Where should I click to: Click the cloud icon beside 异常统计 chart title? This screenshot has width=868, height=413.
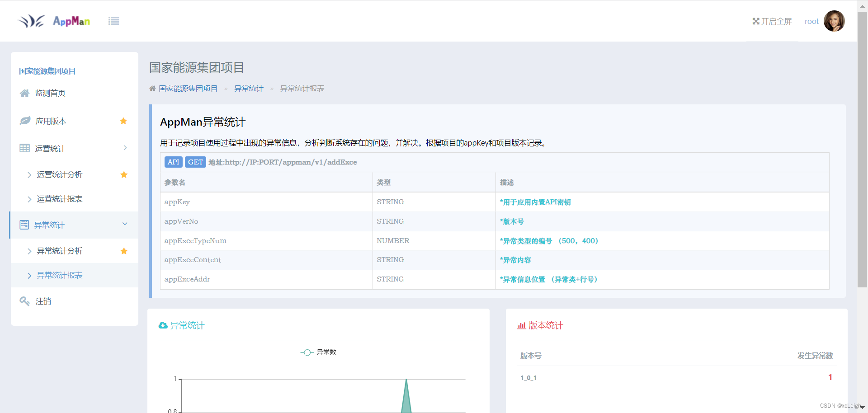point(163,325)
